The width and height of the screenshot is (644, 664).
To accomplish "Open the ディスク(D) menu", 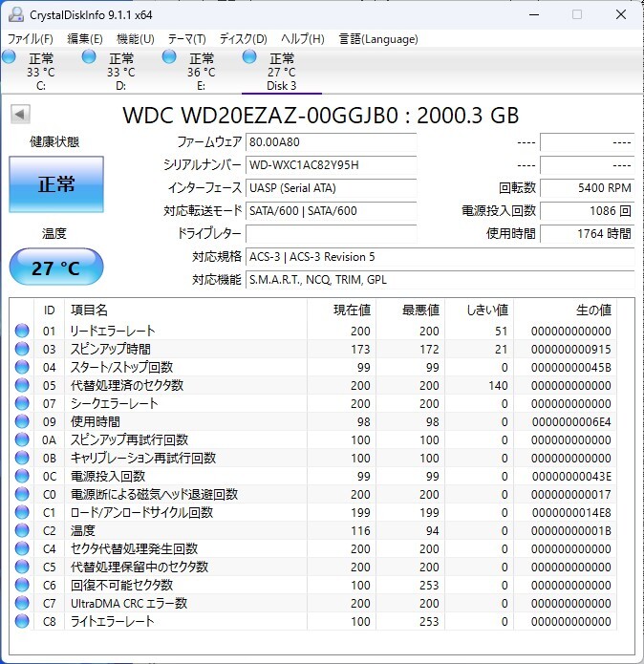I will click(x=244, y=39).
